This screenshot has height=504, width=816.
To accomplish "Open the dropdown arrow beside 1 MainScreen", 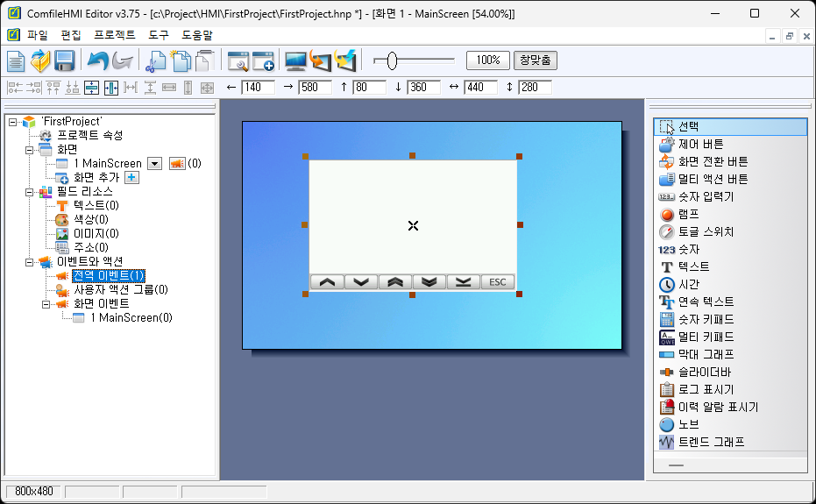I will pyautogui.click(x=154, y=163).
